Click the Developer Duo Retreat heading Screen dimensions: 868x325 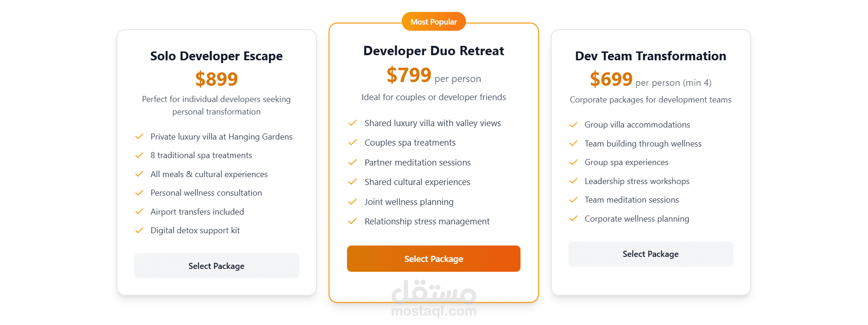[433, 51]
